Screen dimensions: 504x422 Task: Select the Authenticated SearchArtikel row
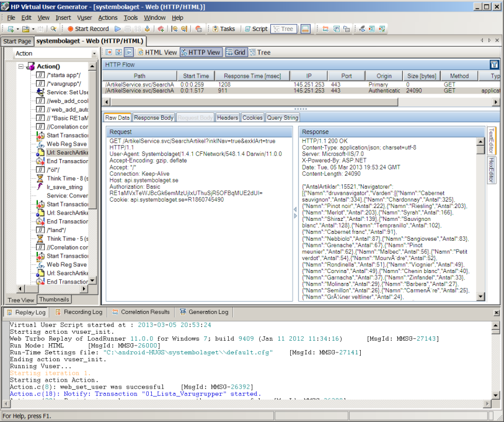pos(301,91)
